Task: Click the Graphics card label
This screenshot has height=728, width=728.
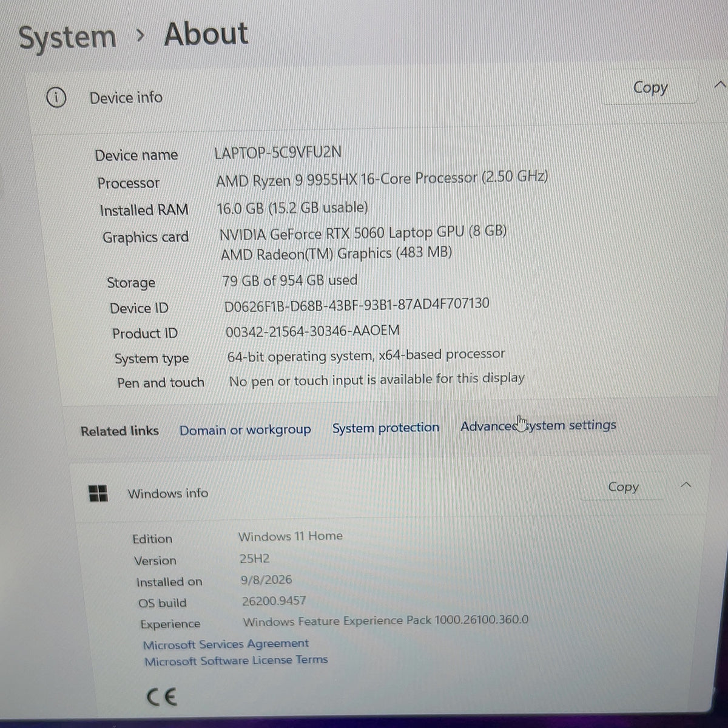Action: coord(145,237)
